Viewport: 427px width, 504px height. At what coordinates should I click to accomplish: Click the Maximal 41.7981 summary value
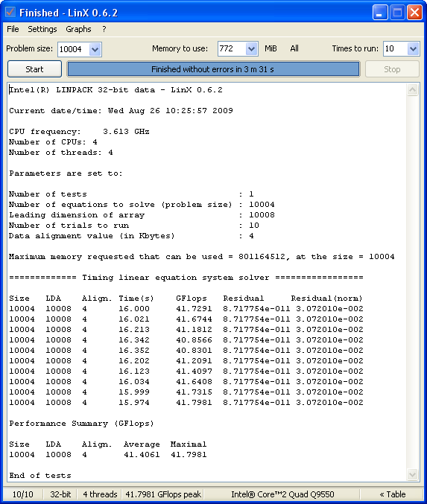pos(189,455)
